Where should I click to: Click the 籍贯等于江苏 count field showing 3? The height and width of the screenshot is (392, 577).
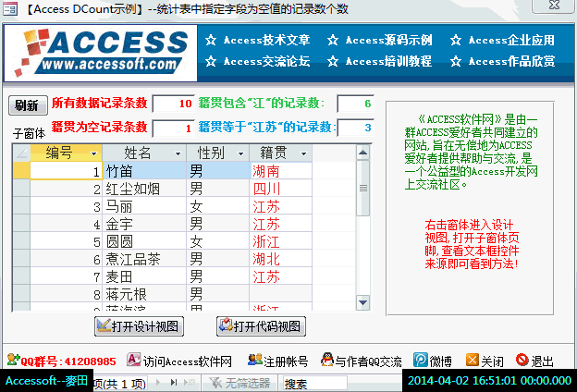(355, 128)
